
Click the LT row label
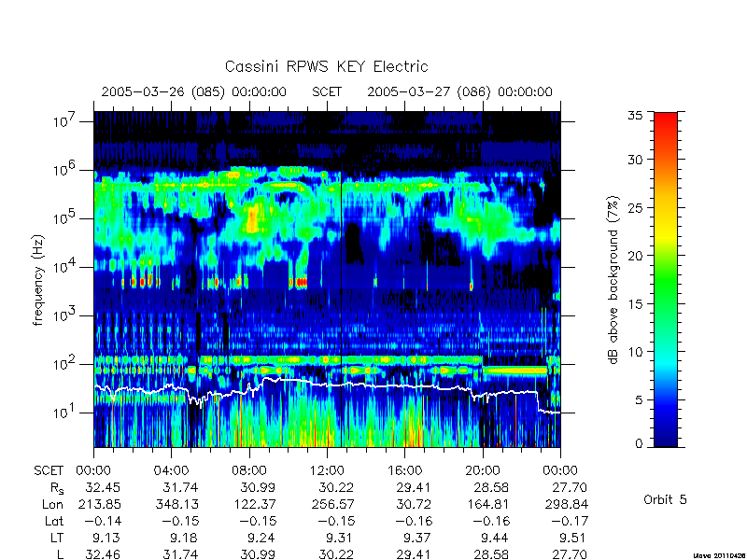57,539
